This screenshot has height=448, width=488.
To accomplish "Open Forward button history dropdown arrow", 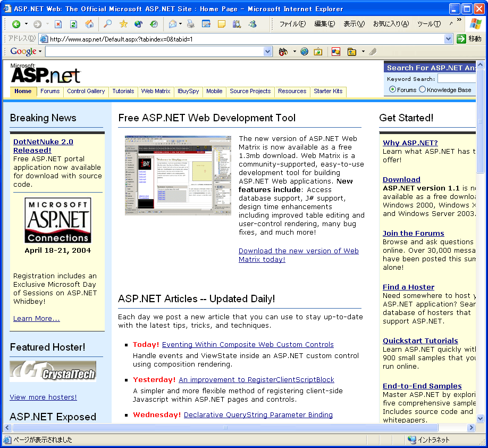I will pos(47,24).
